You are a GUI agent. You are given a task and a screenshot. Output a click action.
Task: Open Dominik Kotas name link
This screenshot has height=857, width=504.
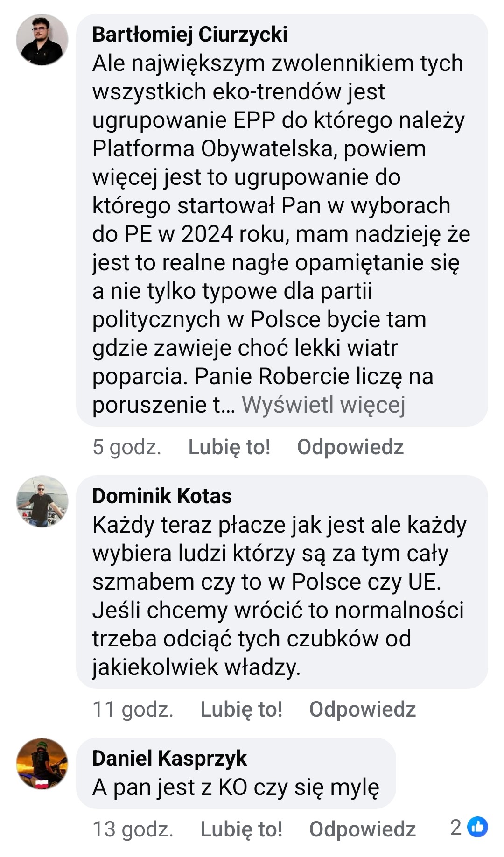[162, 496]
